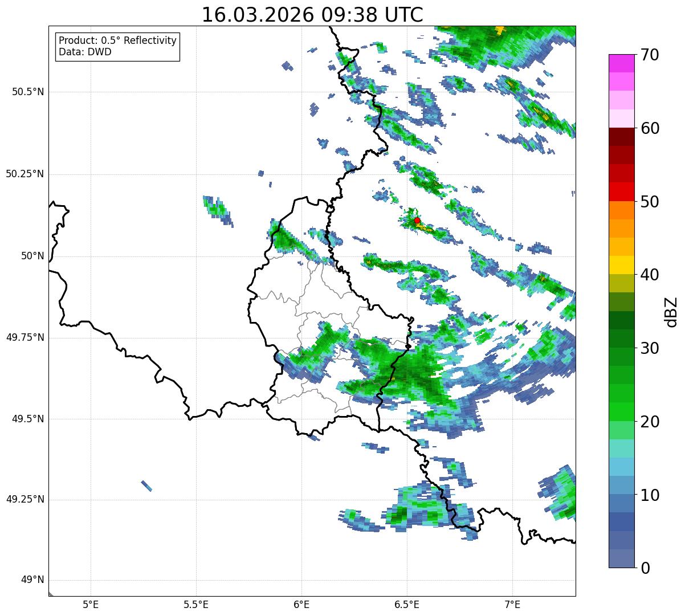Click the colorbar tick label "40"
The width and height of the screenshot is (685, 616).
[x=650, y=275]
